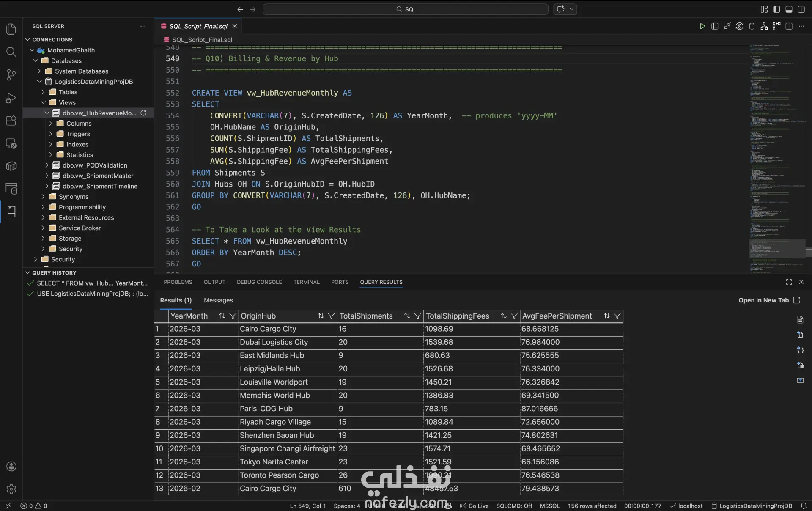Click the grid table icon in editor toolbar
Viewport: 812px width, 511px height.
click(x=715, y=26)
